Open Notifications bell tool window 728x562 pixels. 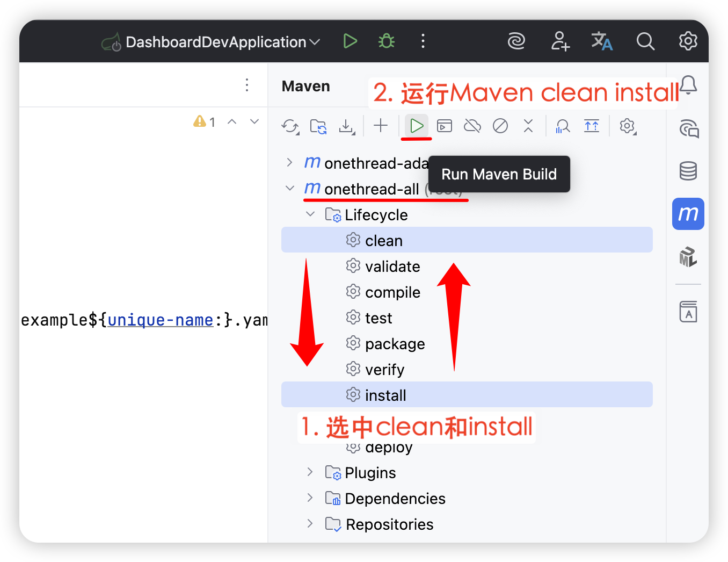[x=688, y=85]
